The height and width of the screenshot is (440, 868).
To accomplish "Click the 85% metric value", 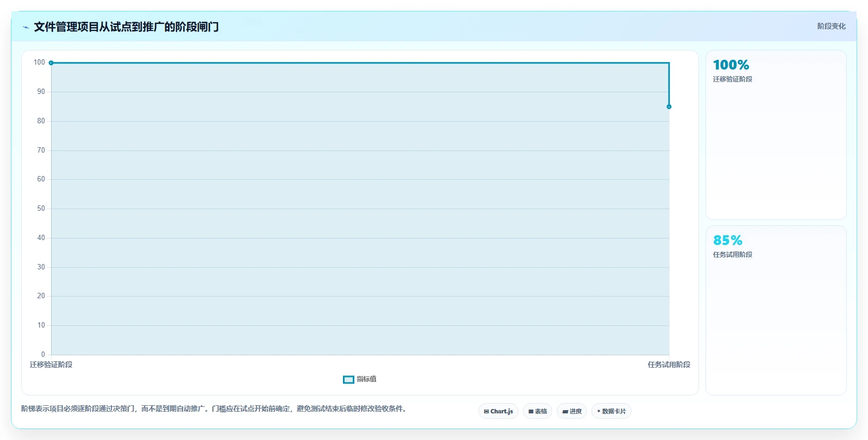I will (x=728, y=240).
